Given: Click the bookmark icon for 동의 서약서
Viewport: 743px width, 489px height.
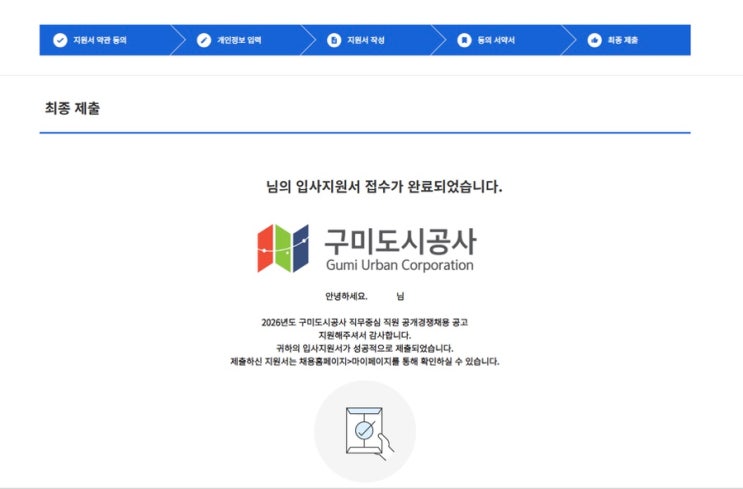Looking at the screenshot, I should tap(464, 40).
